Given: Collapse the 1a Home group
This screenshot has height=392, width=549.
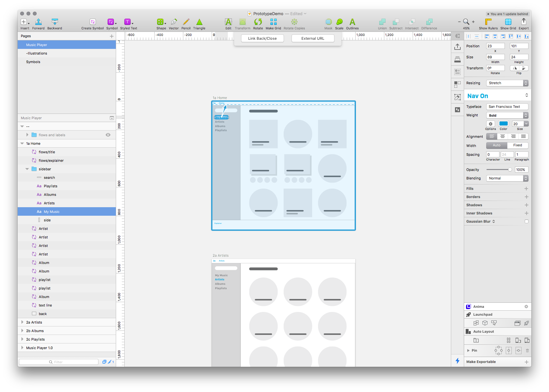Looking at the screenshot, I should (22, 143).
